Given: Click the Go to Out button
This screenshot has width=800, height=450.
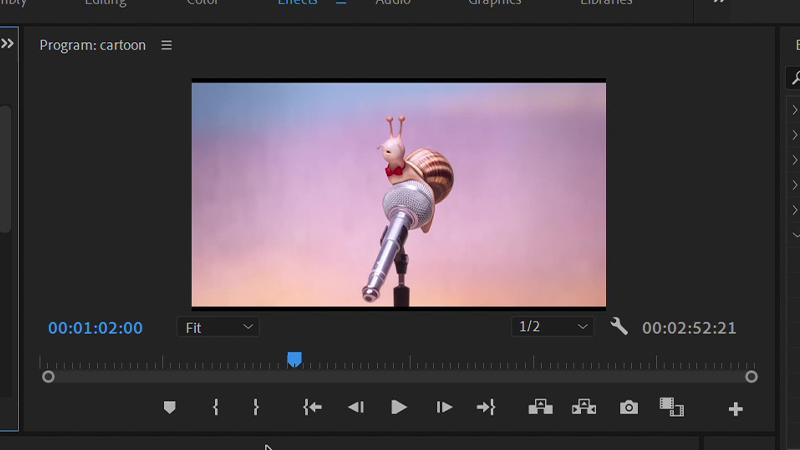Looking at the screenshot, I should 486,407.
